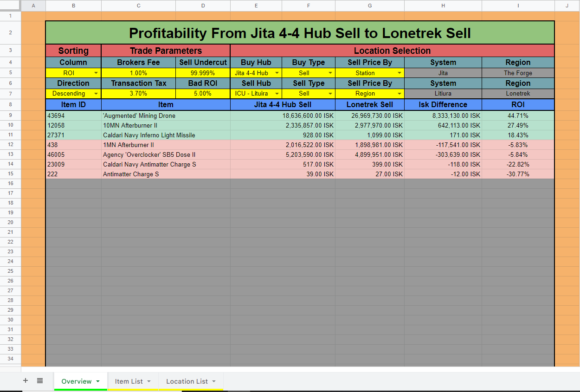The width and height of the screenshot is (580, 392).
Task: Click the Transaction Tax percentage cell
Action: (x=138, y=93)
